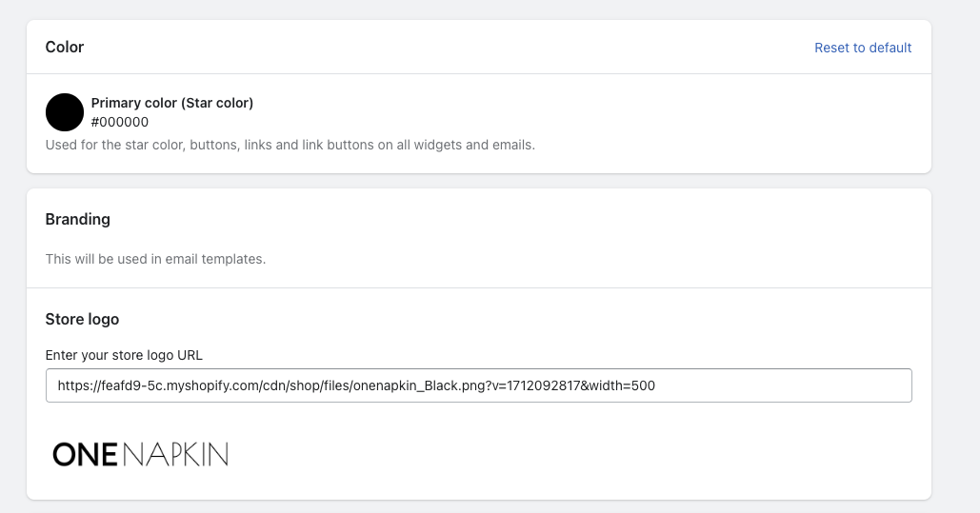Click the Enter your store logo URL label

click(124, 355)
